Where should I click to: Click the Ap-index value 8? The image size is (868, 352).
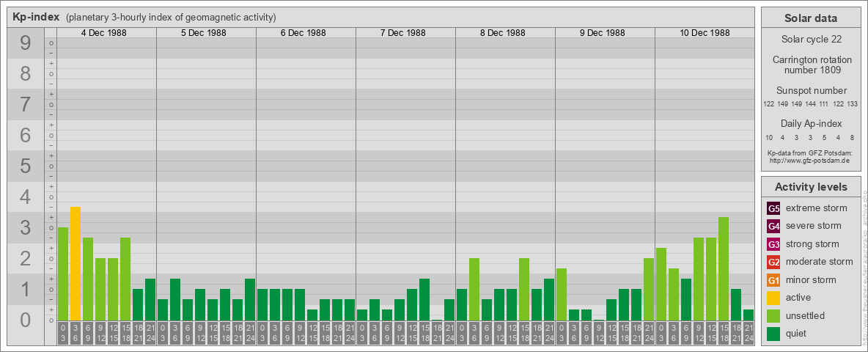click(852, 138)
